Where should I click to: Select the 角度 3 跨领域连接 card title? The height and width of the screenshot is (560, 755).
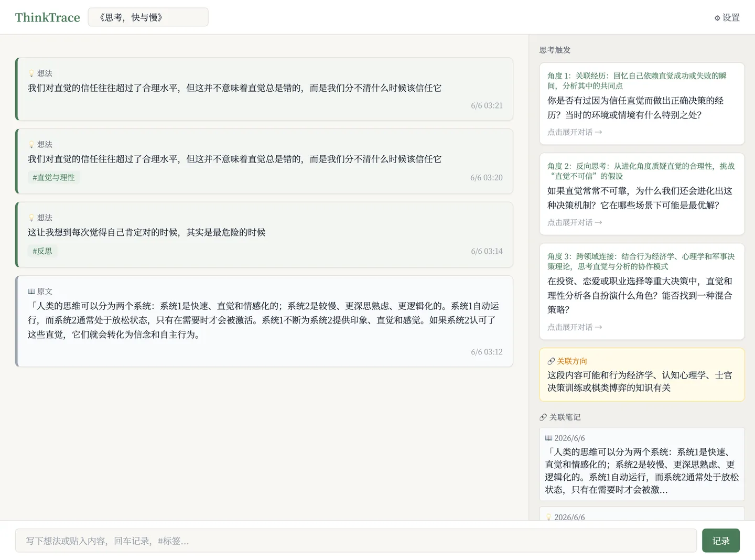click(641, 261)
